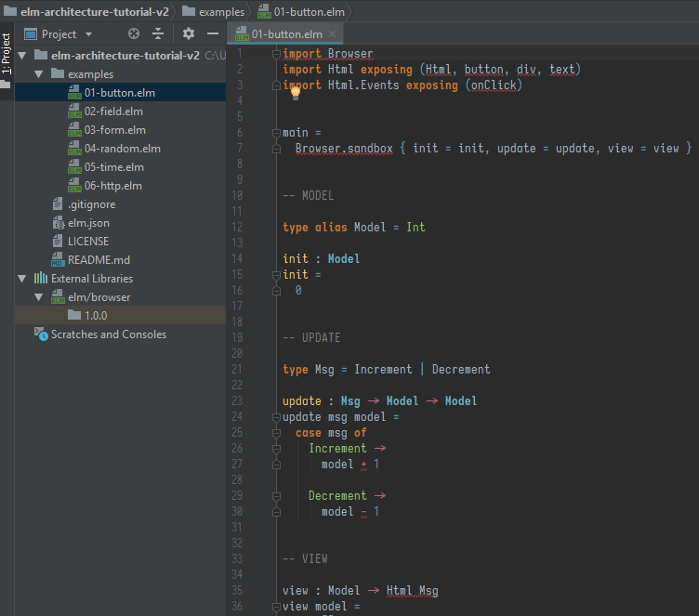Click the 'Browser.sandbox' text in code

344,149
